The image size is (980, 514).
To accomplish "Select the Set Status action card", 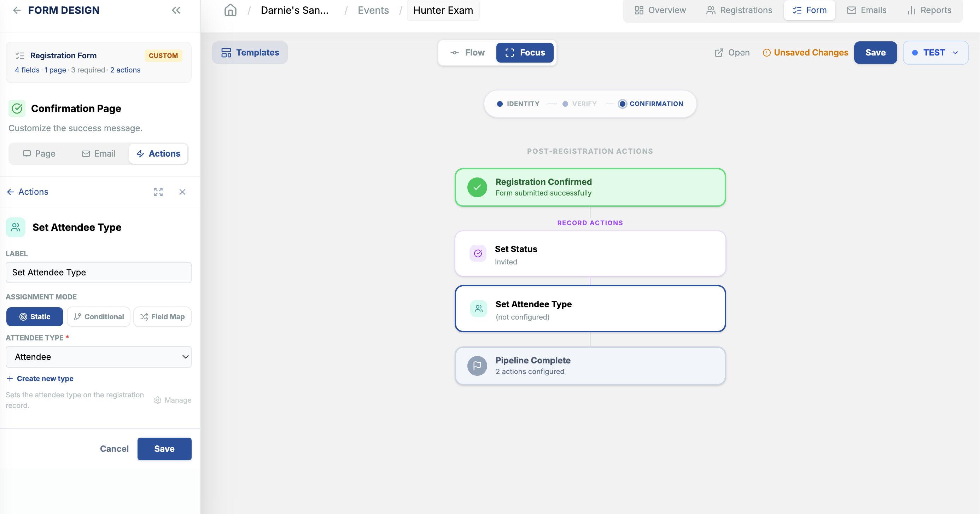I will coord(590,254).
